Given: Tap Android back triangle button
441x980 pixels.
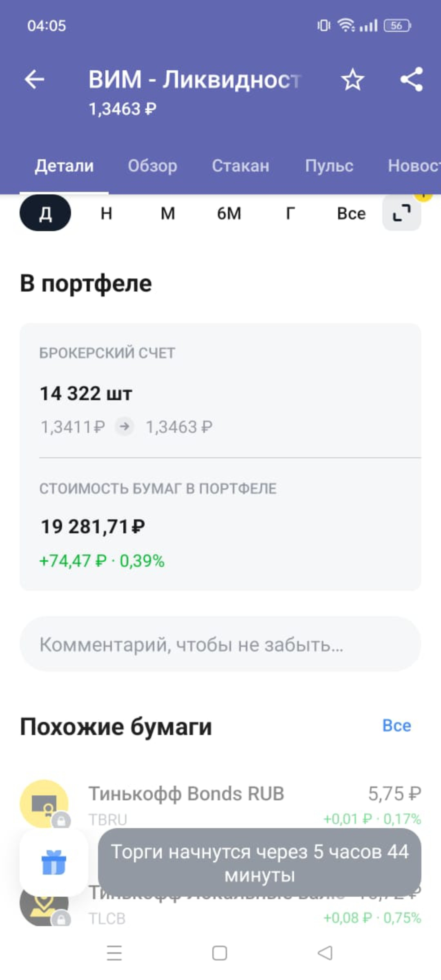Looking at the screenshot, I should tap(325, 953).
